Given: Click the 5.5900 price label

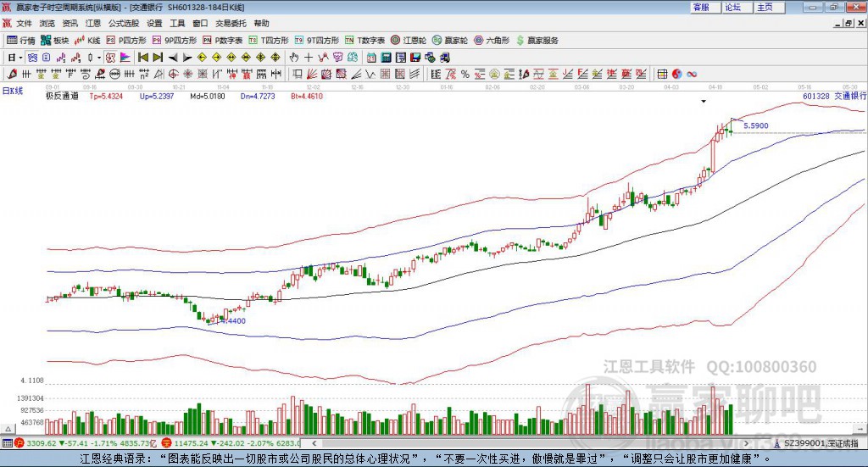Looking at the screenshot, I should (x=755, y=125).
